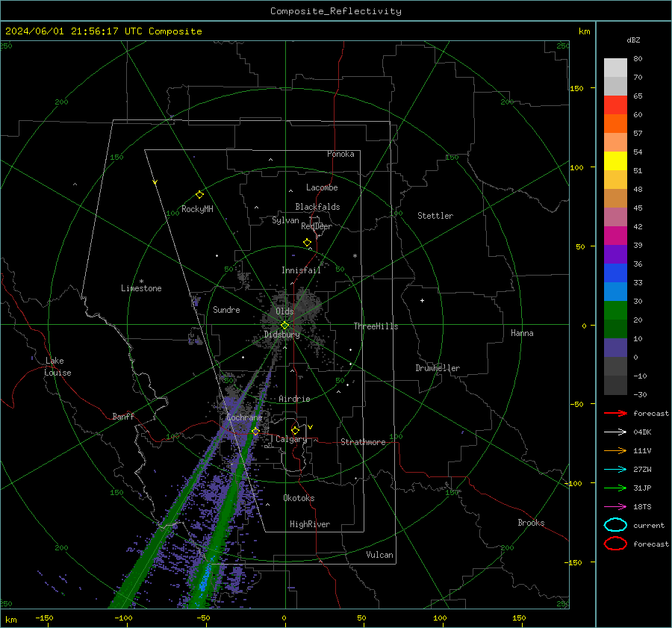Click the ThreeHills city label
Image resolution: width=672 pixels, height=628 pixels.
click(376, 326)
